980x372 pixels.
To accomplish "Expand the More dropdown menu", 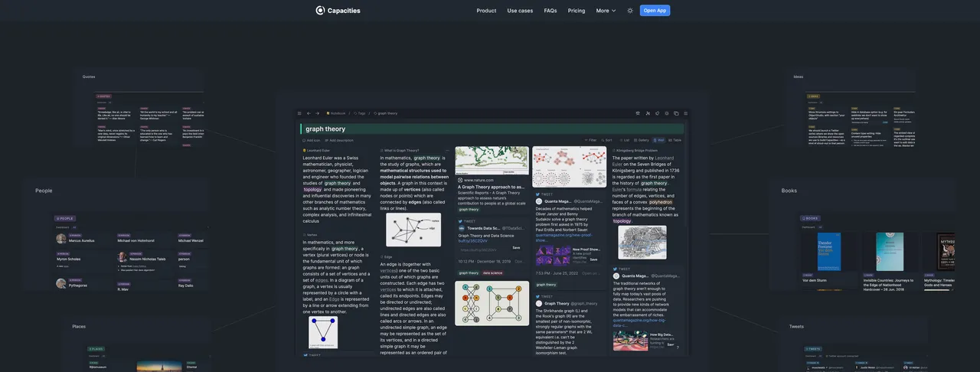I will click(606, 11).
